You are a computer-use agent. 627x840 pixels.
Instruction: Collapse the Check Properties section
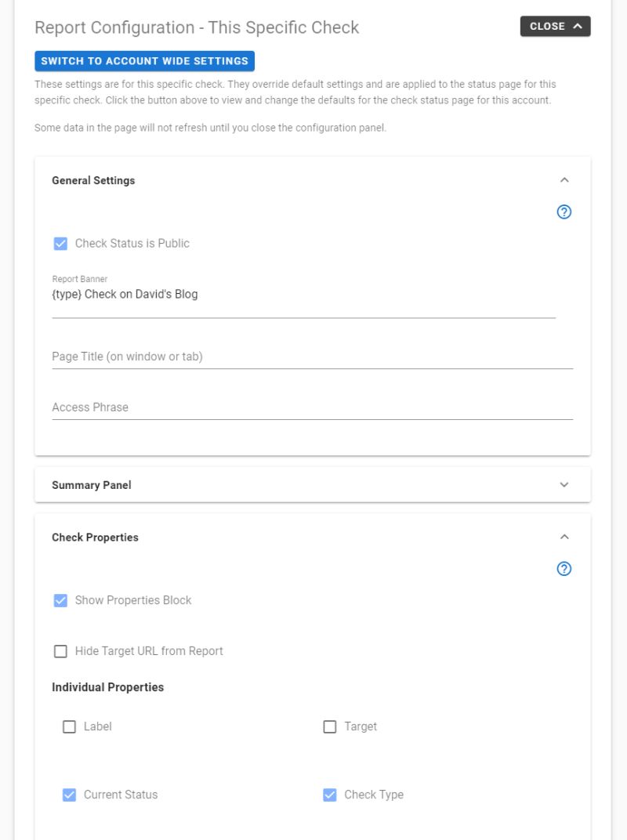click(564, 537)
